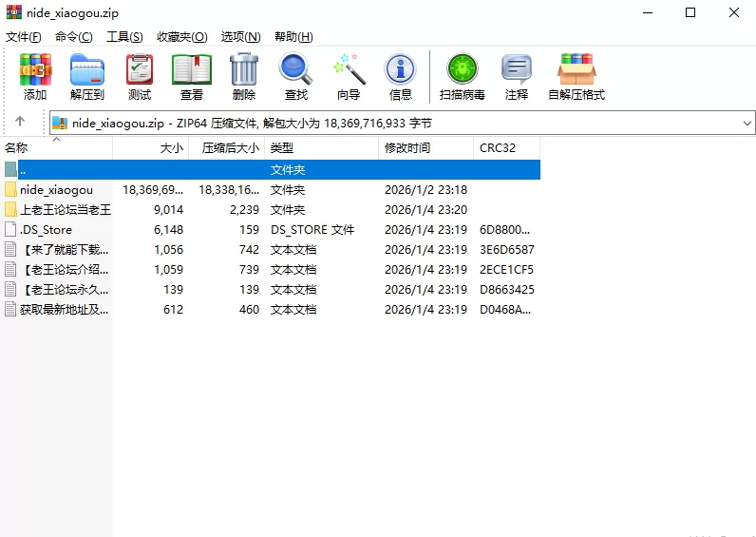Launch the Wizard (向导) wand icon
Screen dimensions: 756x537
(349, 77)
